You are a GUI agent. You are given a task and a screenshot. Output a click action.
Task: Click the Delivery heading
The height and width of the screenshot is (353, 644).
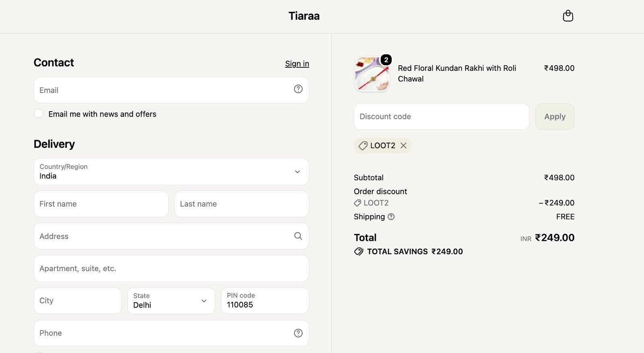(x=54, y=144)
